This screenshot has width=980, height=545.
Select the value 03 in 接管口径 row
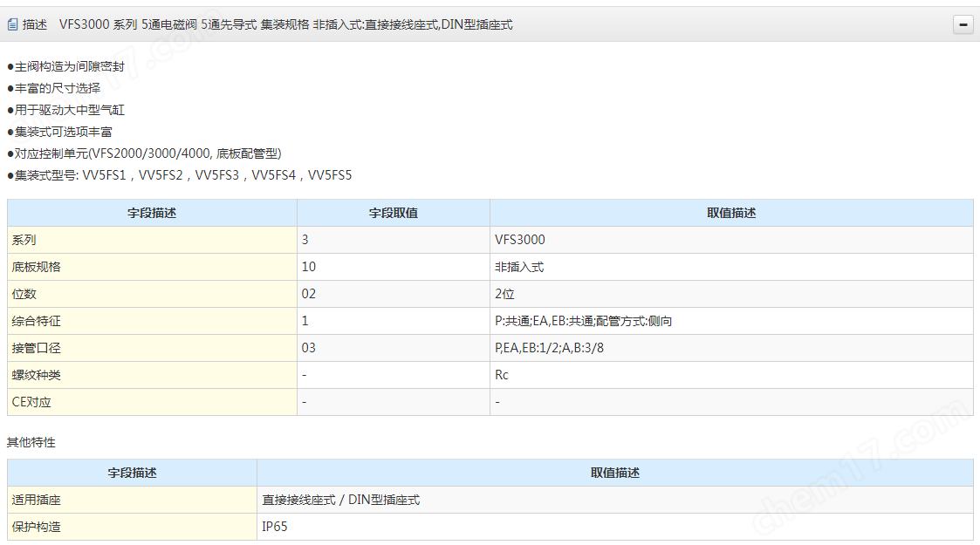(393, 348)
